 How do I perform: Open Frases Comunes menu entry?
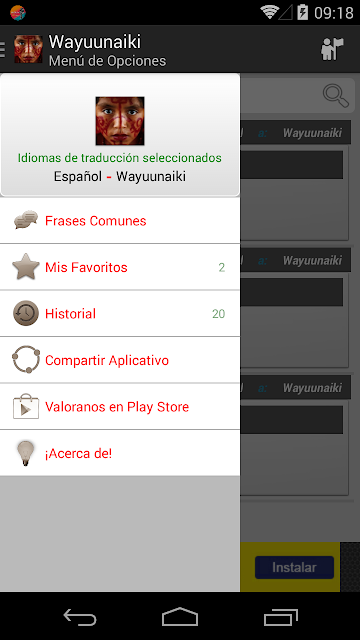120,221
